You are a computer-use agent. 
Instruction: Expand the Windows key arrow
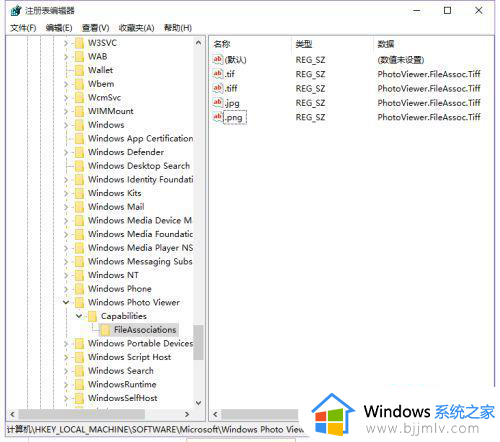(x=66, y=125)
